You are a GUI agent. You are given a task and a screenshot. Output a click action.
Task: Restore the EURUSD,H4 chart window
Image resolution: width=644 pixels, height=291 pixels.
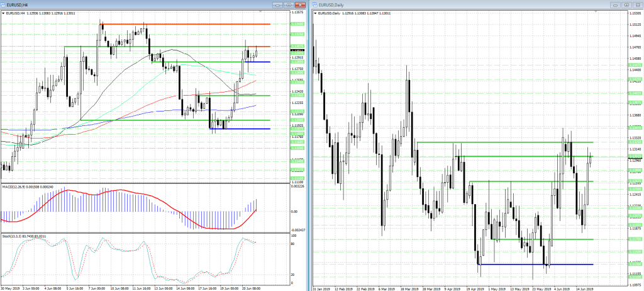289,4
